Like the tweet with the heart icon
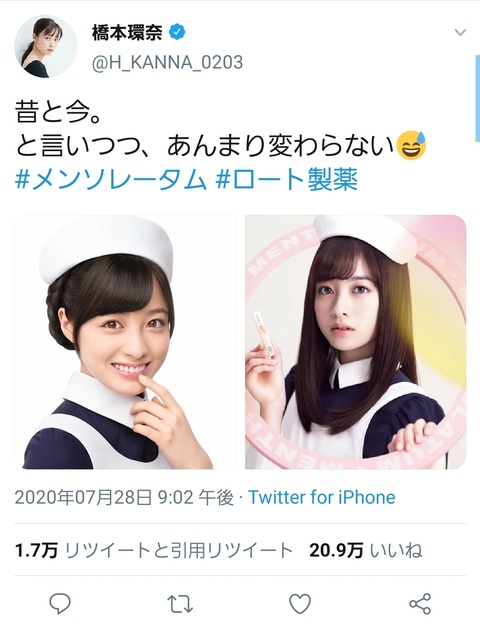The width and height of the screenshot is (480, 630). (300, 604)
